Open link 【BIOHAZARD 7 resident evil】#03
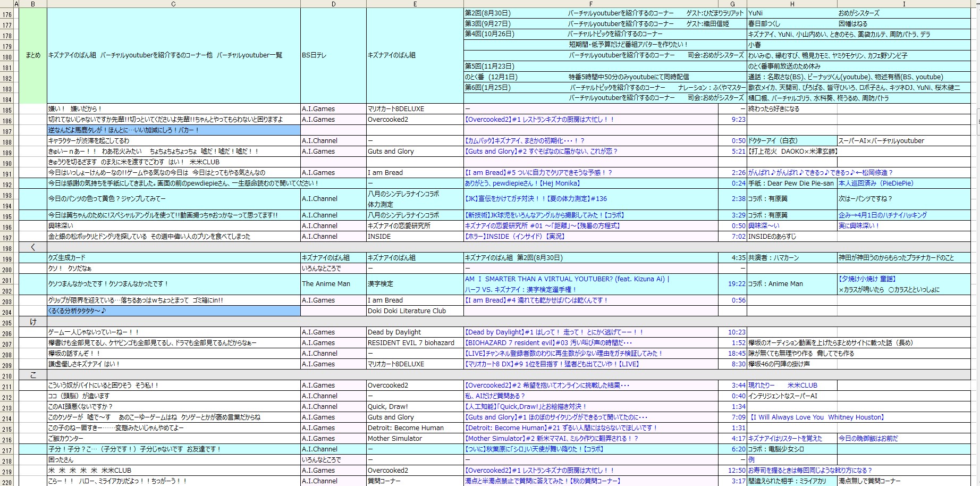The width and height of the screenshot is (980, 486). tap(548, 343)
